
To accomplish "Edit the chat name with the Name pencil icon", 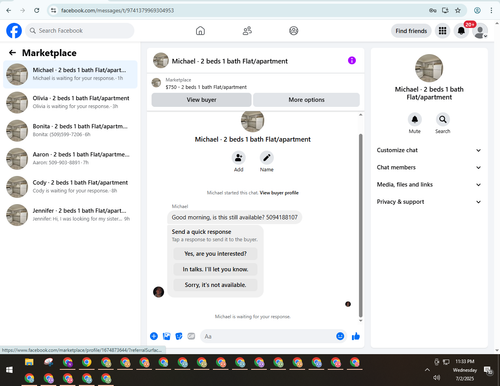I will (267, 158).
